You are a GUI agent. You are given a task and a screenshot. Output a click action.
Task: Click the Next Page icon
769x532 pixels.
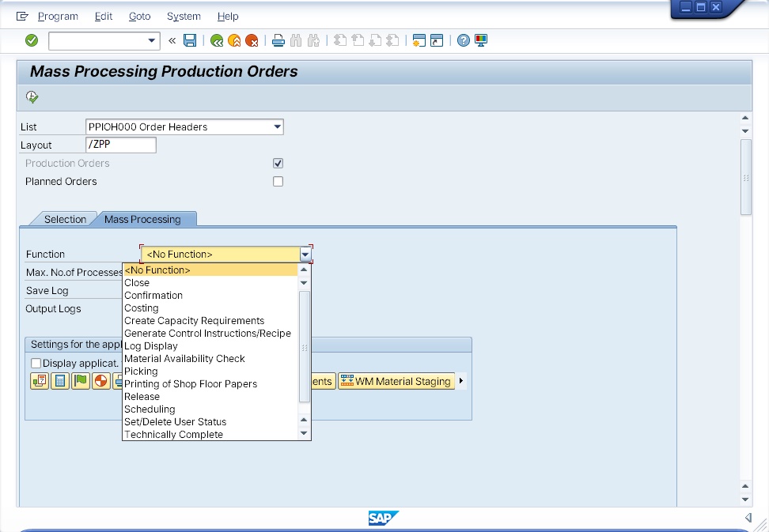click(x=375, y=40)
